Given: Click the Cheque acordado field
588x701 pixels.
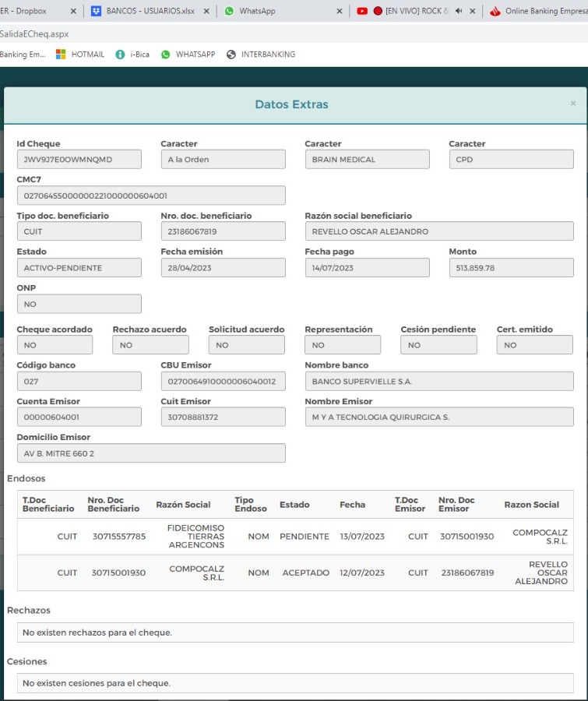Looking at the screenshot, I should 55,345.
